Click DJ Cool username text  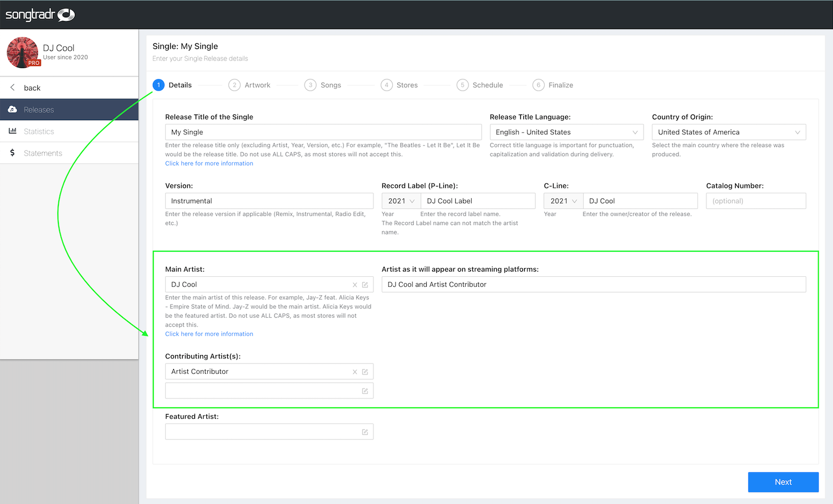point(58,48)
